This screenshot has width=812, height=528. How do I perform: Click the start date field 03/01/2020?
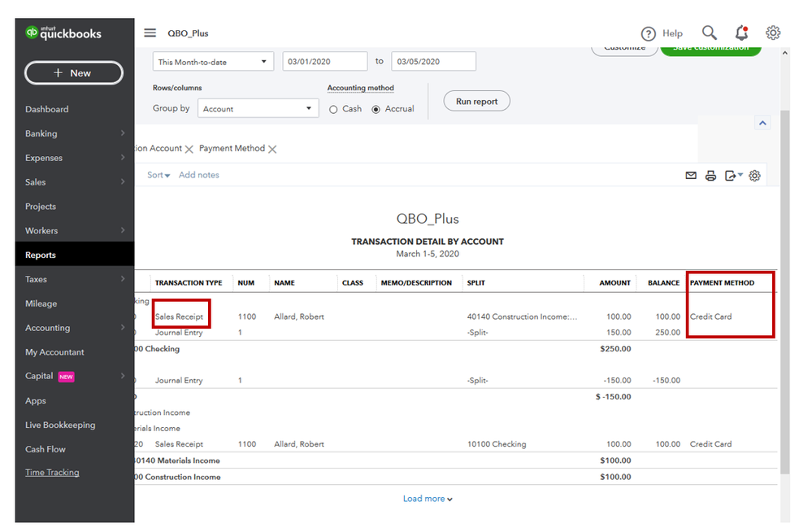click(x=324, y=61)
